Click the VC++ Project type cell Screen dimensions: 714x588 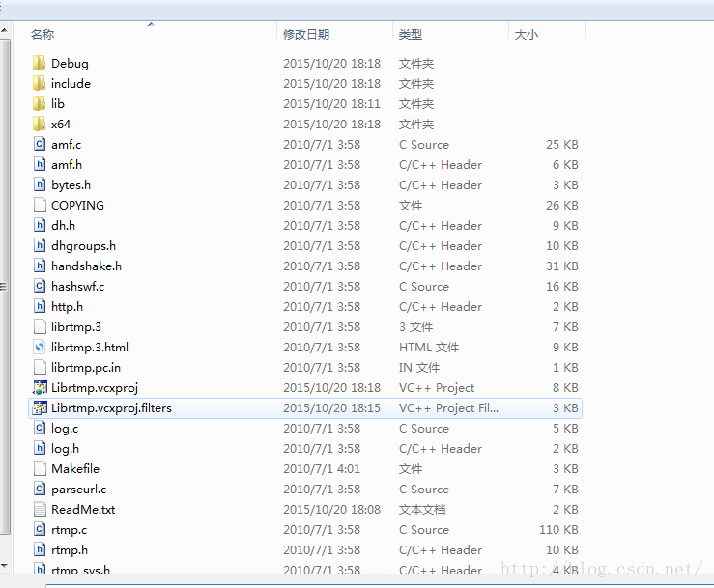pyautogui.click(x=437, y=388)
